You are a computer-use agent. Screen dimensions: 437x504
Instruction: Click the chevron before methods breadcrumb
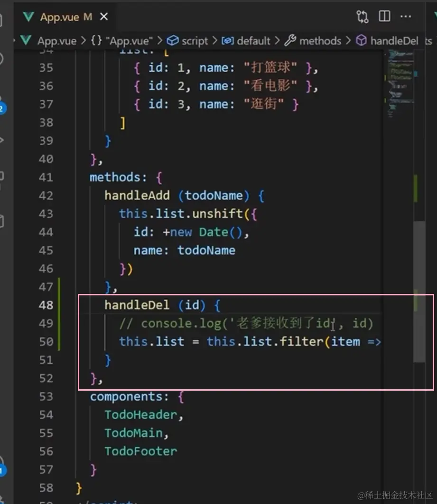(x=277, y=41)
